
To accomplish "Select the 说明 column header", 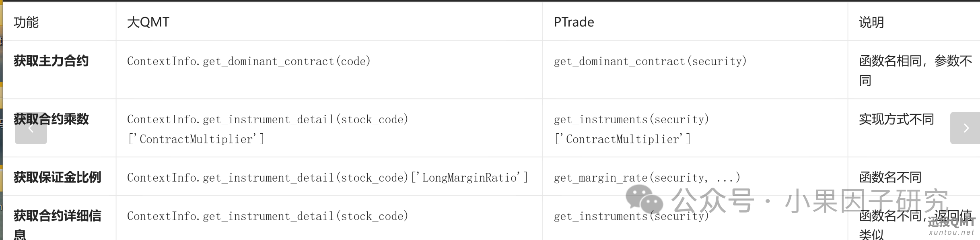I will point(871,22).
